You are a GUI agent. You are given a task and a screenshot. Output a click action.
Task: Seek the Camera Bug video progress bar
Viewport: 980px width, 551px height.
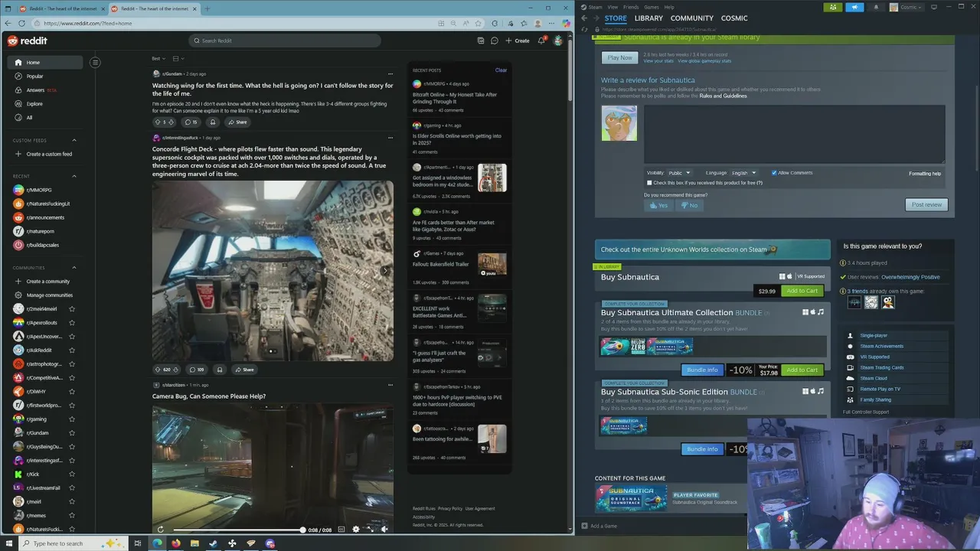pyautogui.click(x=237, y=530)
